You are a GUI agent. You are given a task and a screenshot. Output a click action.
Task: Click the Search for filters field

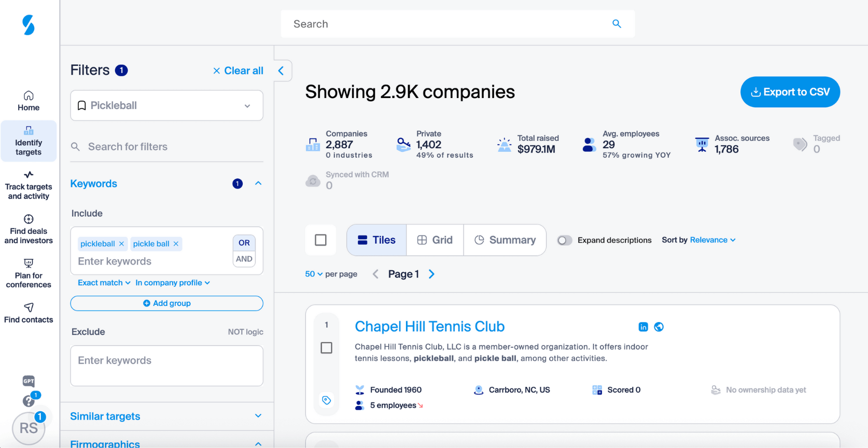(166, 147)
